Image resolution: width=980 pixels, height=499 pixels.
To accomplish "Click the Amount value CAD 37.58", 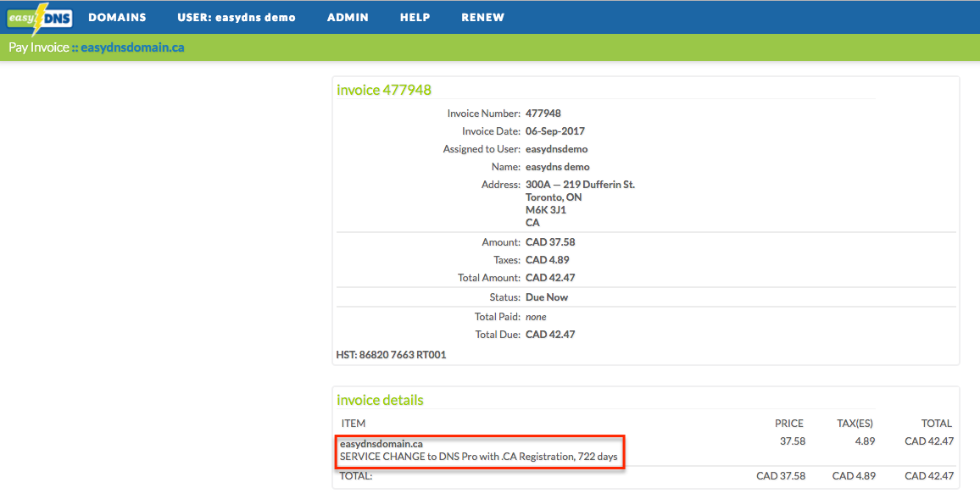I will pos(550,242).
